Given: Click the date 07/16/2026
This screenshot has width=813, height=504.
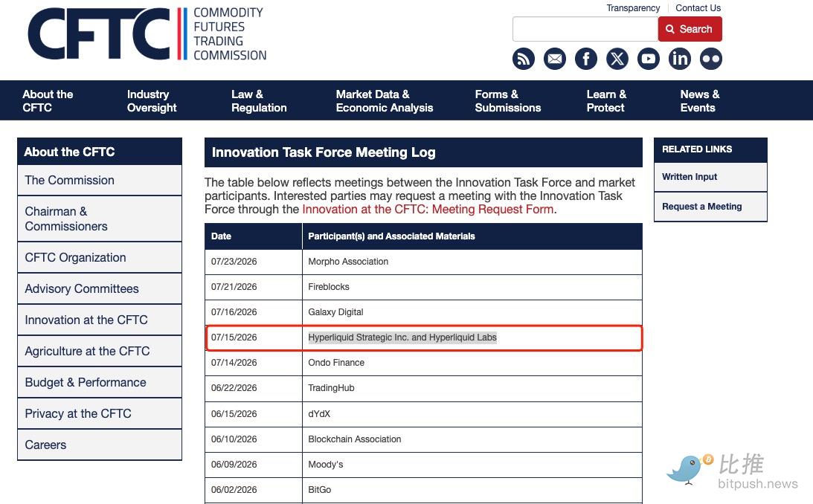Looking at the screenshot, I should (234, 311).
